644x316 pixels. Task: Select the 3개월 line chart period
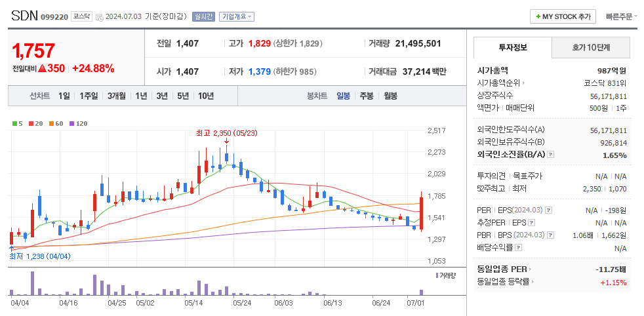(x=117, y=96)
